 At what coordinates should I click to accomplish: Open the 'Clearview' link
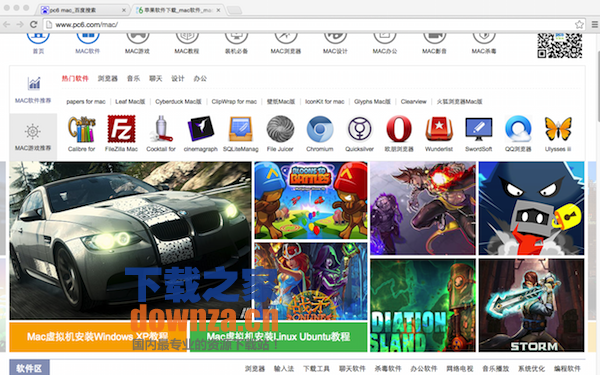tap(414, 101)
